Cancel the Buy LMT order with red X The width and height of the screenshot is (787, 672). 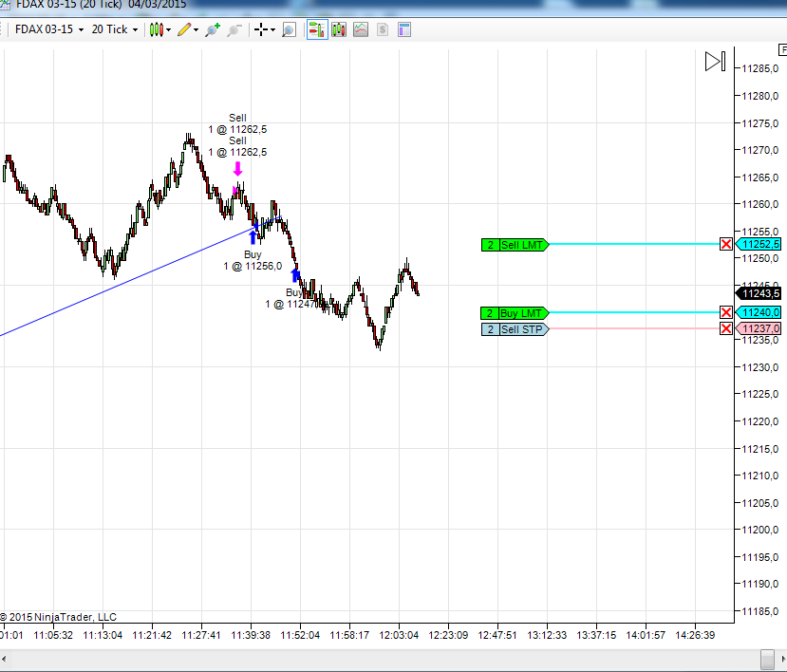[725, 312]
